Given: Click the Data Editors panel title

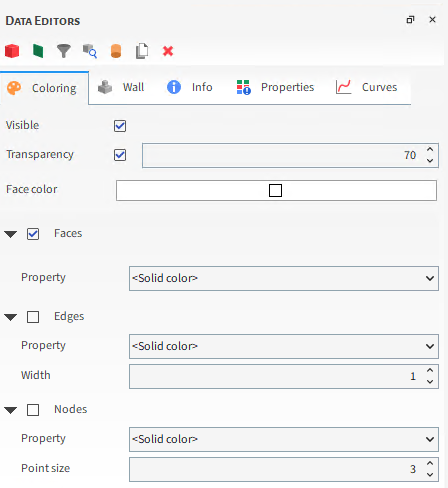Looking at the screenshot, I should click(x=43, y=21).
